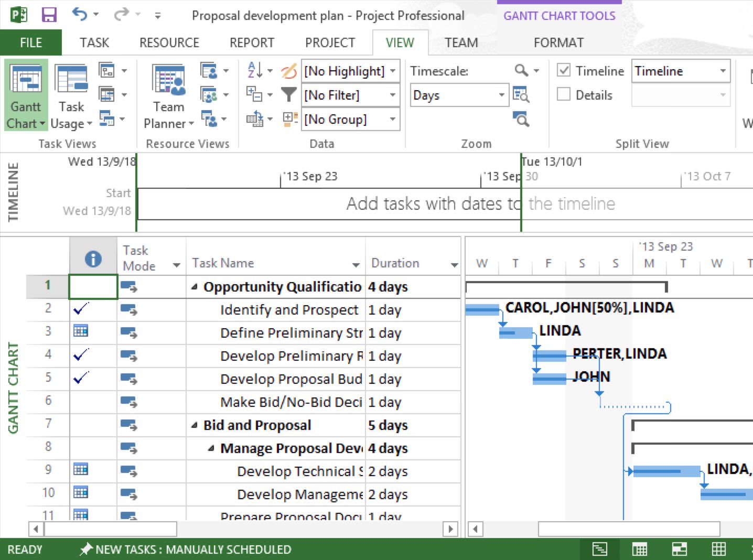The width and height of the screenshot is (753, 560).
Task: Click the Save icon in title bar
Action: coord(49,15)
